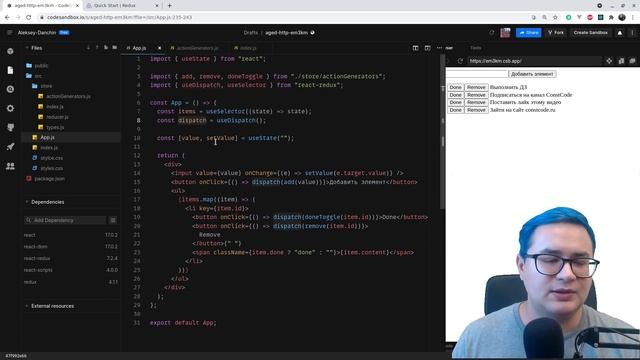Open the browser extensions puzzle icon
640x360 pixels.
click(x=611, y=17)
